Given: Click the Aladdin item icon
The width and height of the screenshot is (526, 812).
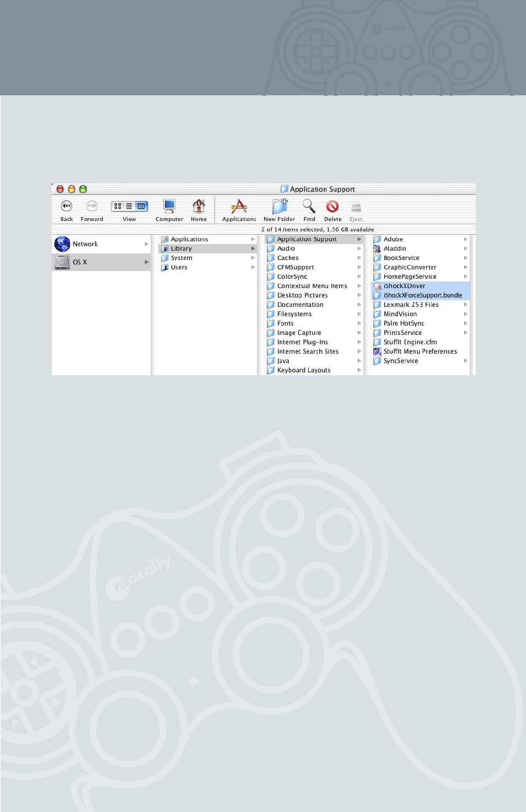Looking at the screenshot, I should pyautogui.click(x=377, y=248).
